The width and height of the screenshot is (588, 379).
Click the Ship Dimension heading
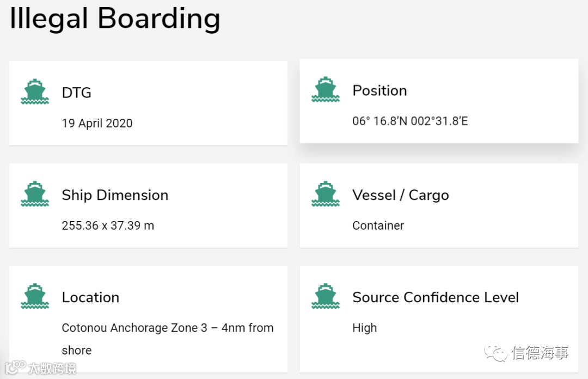(115, 195)
